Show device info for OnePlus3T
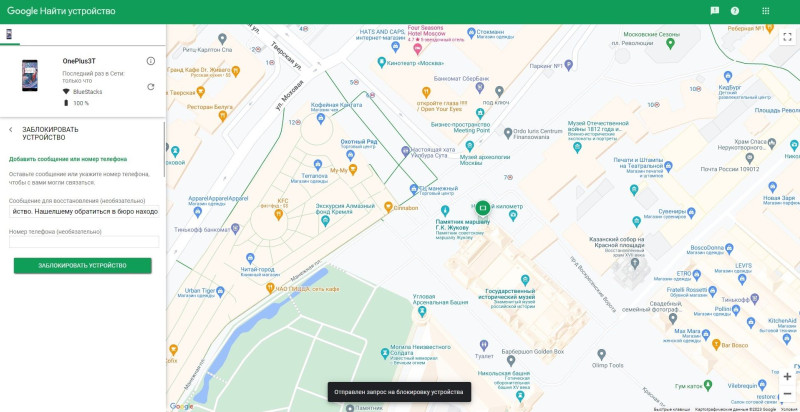800x412 pixels. coord(151,61)
